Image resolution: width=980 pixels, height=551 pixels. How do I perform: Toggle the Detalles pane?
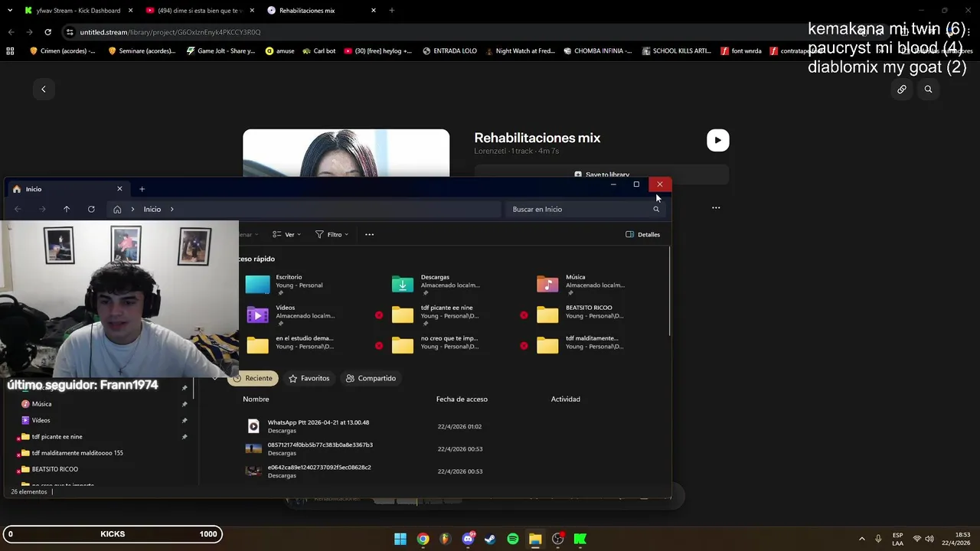pyautogui.click(x=642, y=234)
